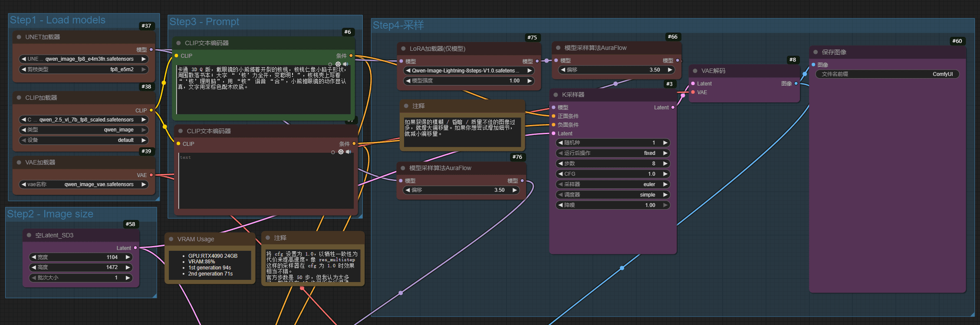Click the speaker icon above the empty text prompt box
980x325 pixels.
point(348,152)
